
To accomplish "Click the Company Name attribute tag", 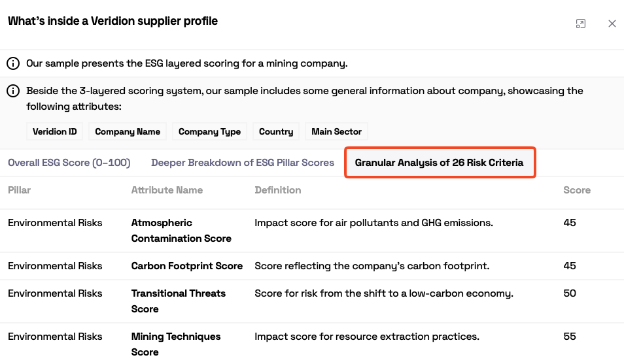I will pos(128,131).
